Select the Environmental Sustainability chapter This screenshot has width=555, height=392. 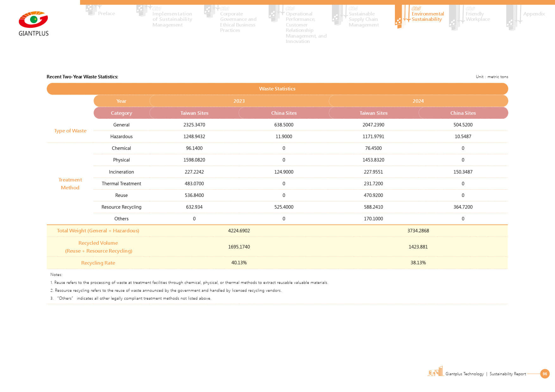point(427,16)
